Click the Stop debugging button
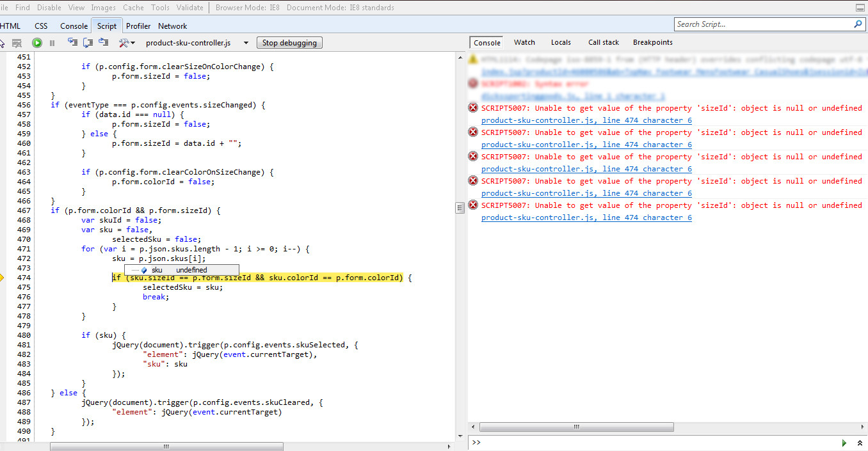This screenshot has width=868, height=451. (x=289, y=43)
